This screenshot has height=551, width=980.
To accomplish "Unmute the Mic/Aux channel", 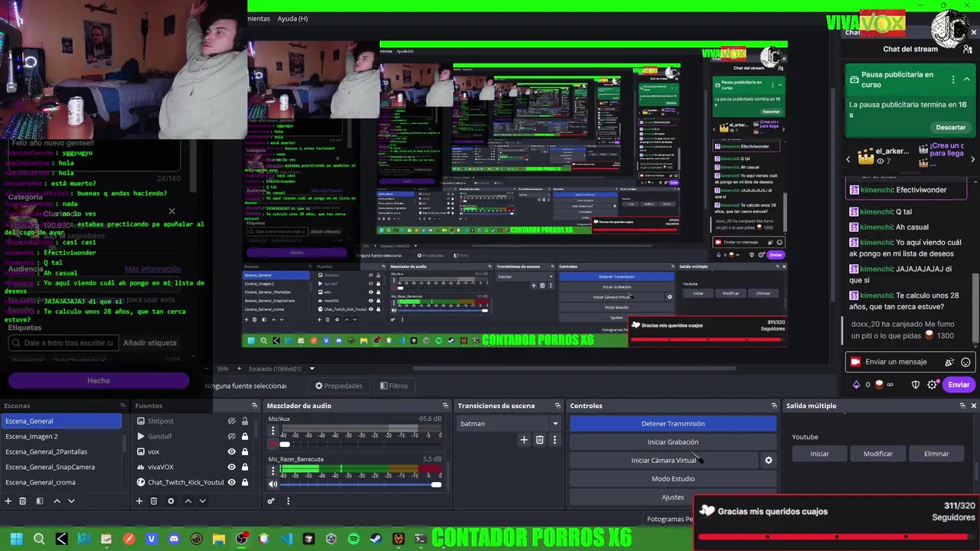I will (x=273, y=445).
